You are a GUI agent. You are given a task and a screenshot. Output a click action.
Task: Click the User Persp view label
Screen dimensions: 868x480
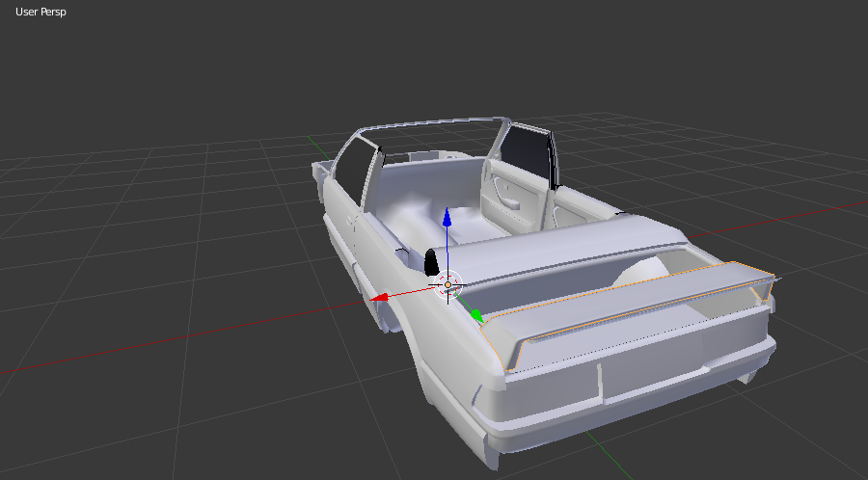41,12
